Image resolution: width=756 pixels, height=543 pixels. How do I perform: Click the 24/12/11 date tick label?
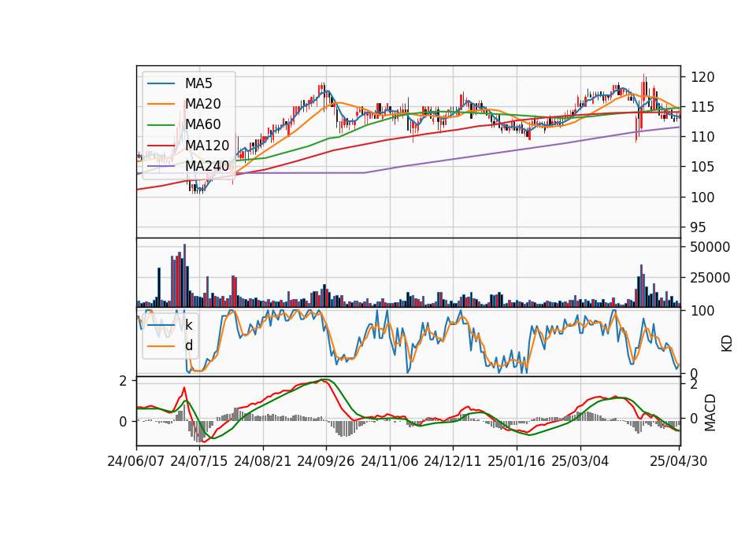[x=453, y=462]
